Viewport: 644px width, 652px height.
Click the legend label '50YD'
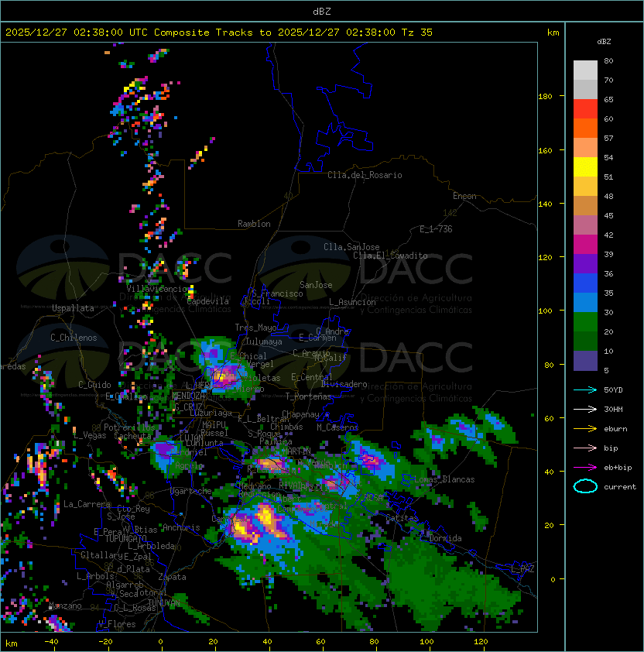click(613, 389)
